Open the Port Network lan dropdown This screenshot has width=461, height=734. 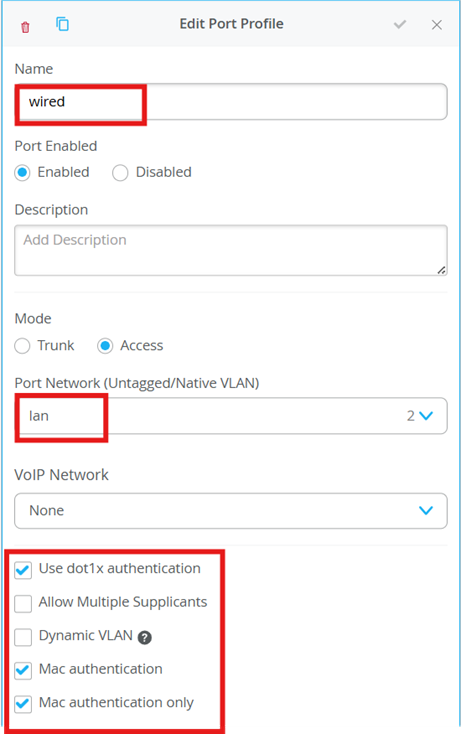click(231, 416)
